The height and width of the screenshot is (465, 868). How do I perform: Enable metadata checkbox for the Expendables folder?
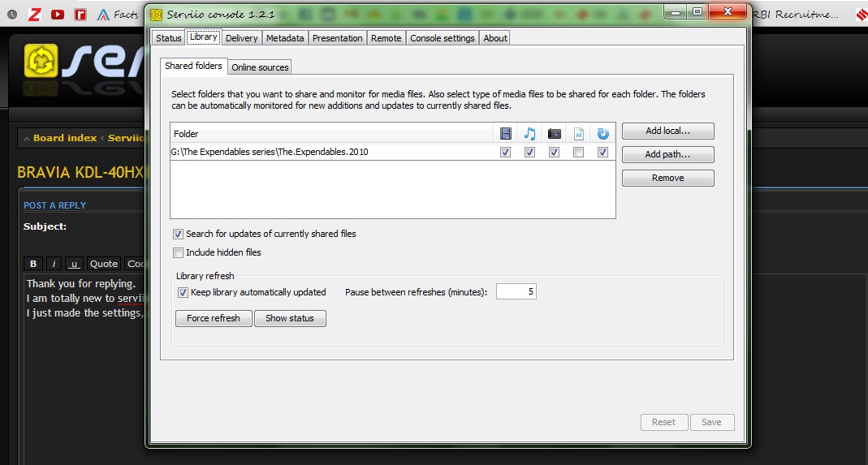[578, 153]
